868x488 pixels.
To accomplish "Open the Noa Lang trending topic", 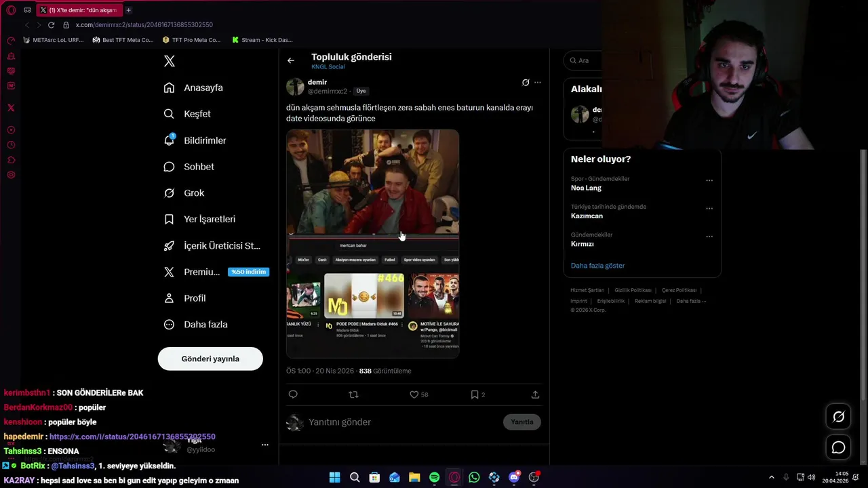I will pos(586,188).
